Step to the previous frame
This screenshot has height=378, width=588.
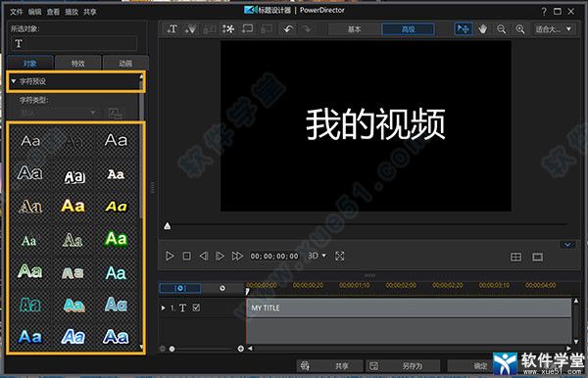pyautogui.click(x=203, y=257)
